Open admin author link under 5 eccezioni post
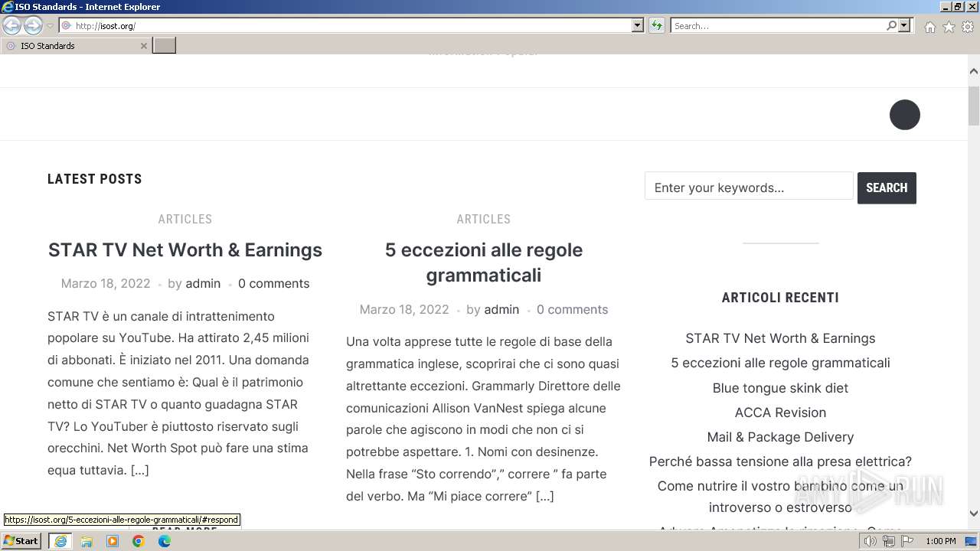The image size is (980, 551). pyautogui.click(x=501, y=309)
